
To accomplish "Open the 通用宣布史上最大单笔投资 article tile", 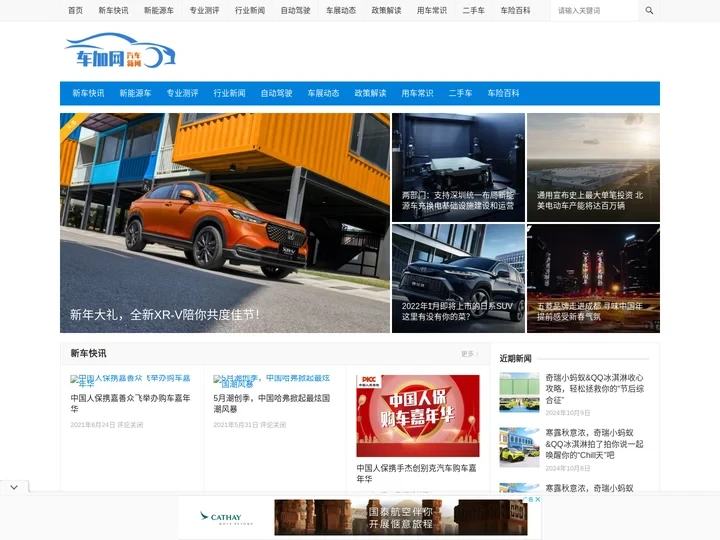I will click(x=593, y=168).
